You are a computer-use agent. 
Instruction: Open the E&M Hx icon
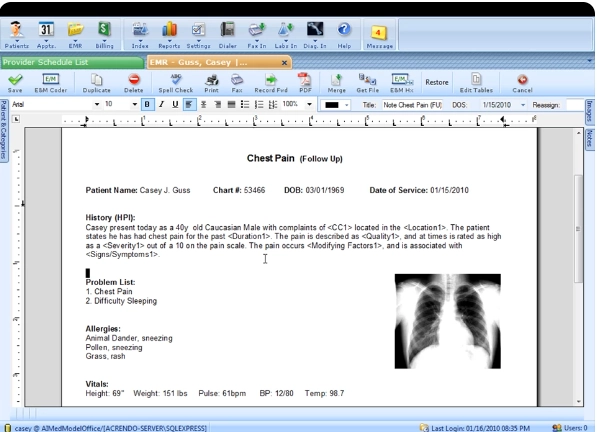[402, 83]
